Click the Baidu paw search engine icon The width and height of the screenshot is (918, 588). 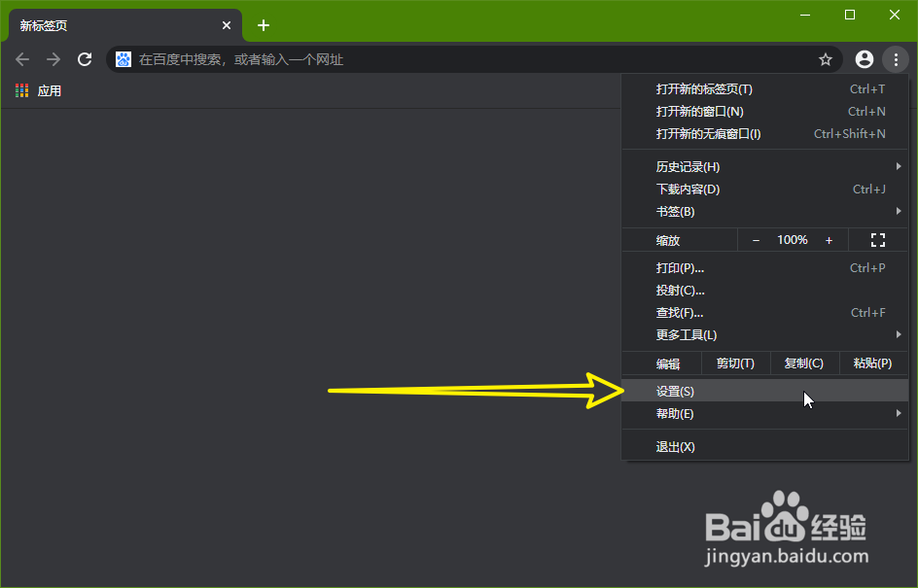(x=124, y=59)
